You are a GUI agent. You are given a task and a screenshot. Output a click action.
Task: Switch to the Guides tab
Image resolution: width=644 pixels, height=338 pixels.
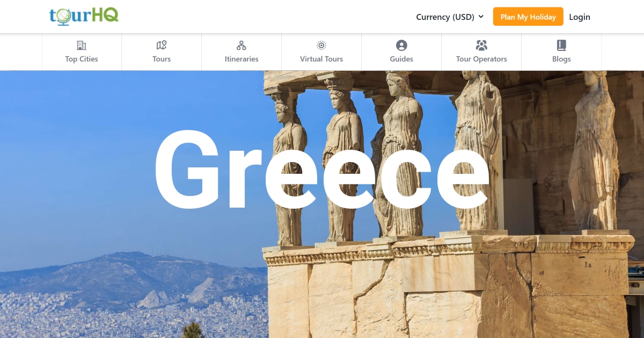(x=401, y=59)
